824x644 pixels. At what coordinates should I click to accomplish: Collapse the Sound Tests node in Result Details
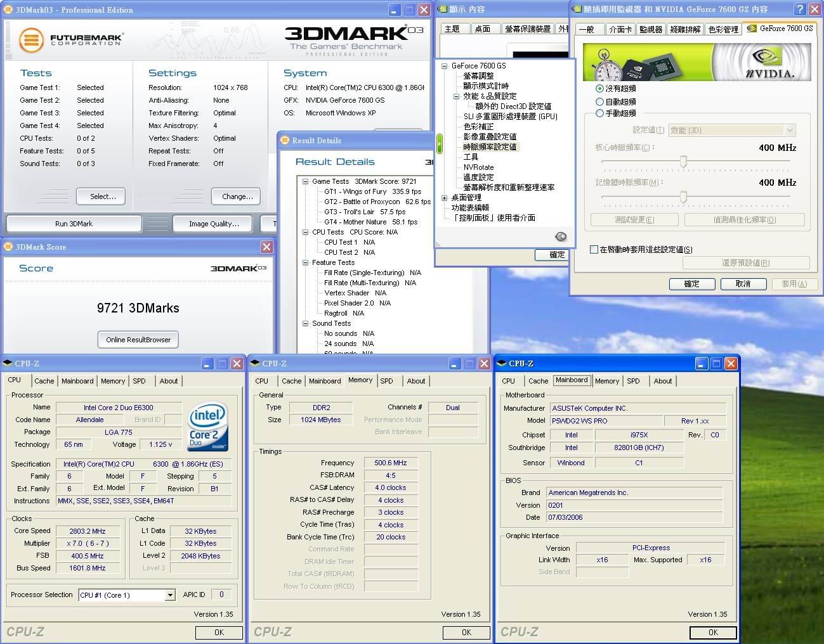tap(305, 323)
